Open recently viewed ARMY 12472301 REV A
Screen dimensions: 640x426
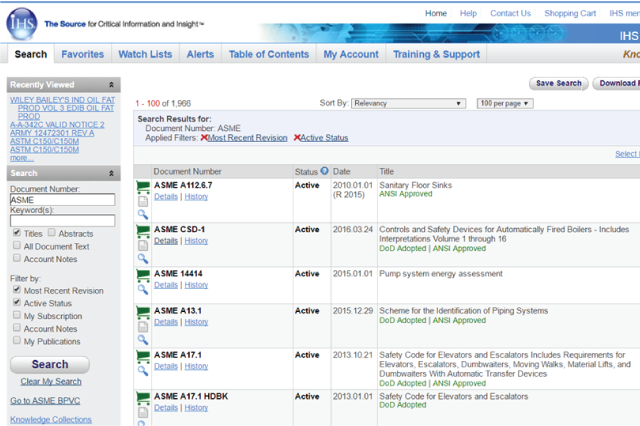coord(52,133)
